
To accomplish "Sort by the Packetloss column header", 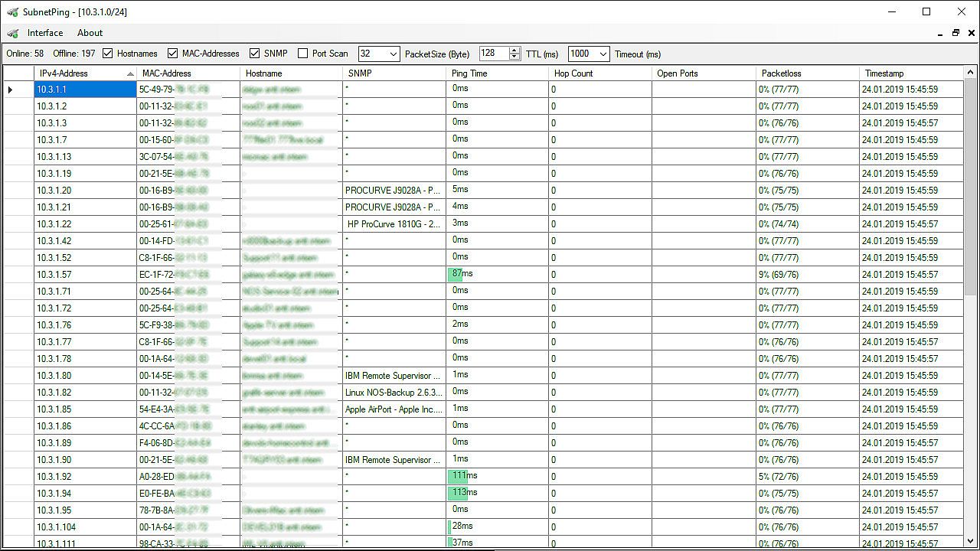I will (807, 73).
